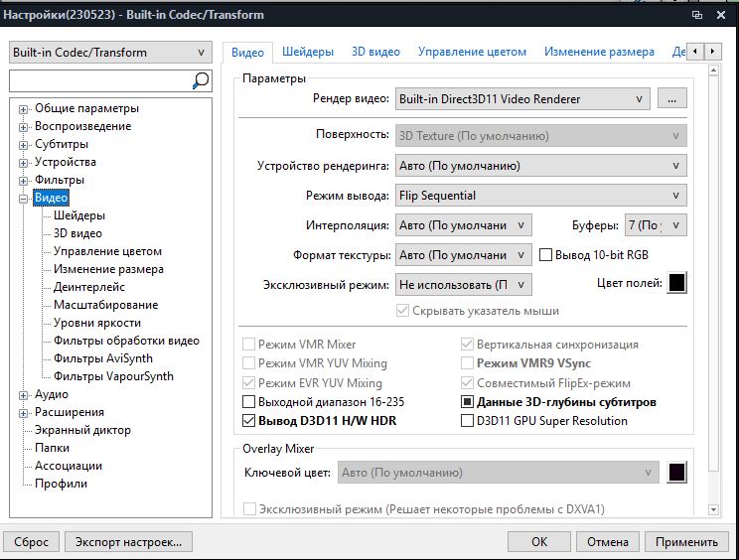Click Overlay Mixer key color swatch

point(676,473)
